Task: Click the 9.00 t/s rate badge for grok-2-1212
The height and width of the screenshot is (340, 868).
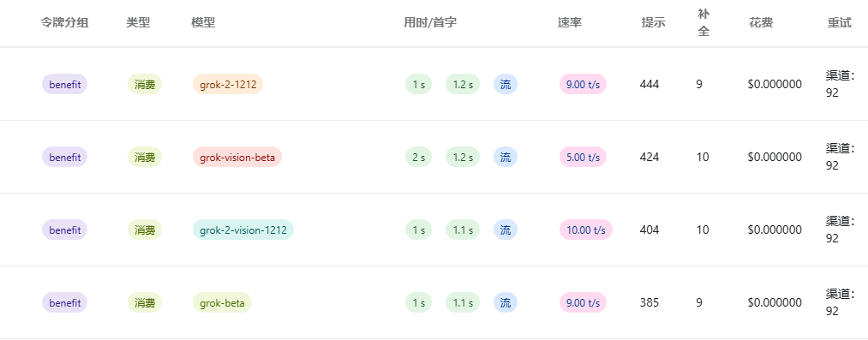Action: pyautogui.click(x=583, y=84)
